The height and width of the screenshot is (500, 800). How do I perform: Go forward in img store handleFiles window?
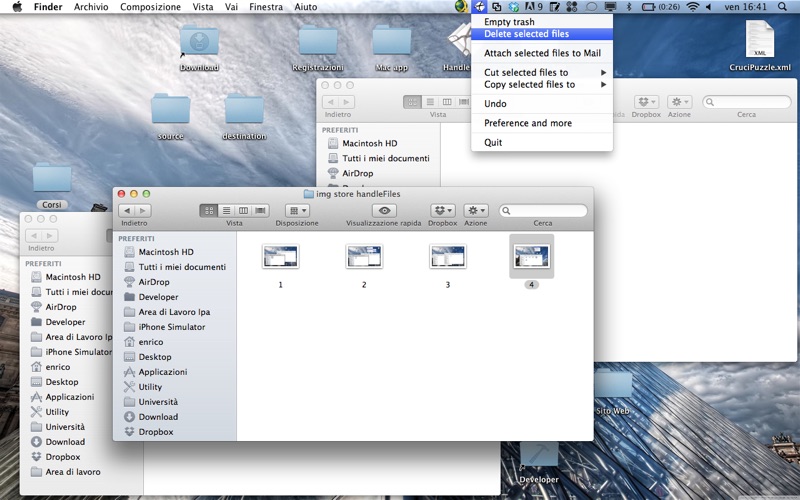pyautogui.click(x=143, y=210)
